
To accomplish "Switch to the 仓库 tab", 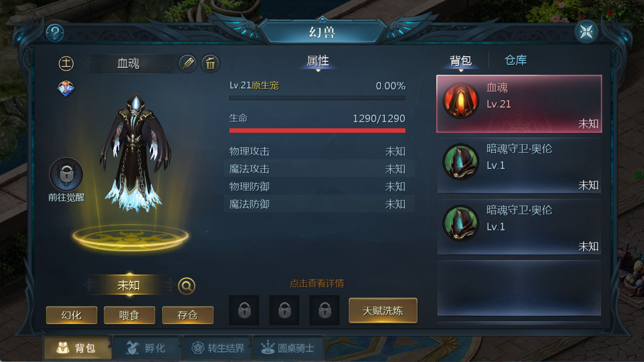I will coord(516,60).
